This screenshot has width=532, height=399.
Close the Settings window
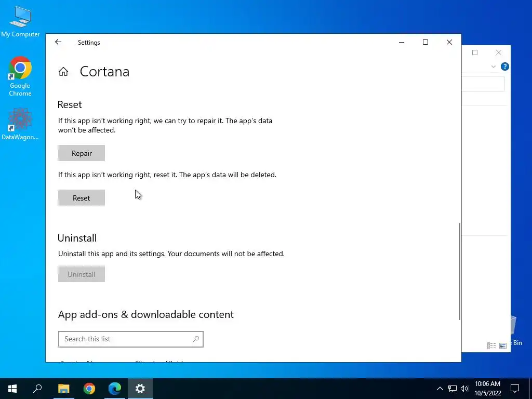pyautogui.click(x=449, y=42)
